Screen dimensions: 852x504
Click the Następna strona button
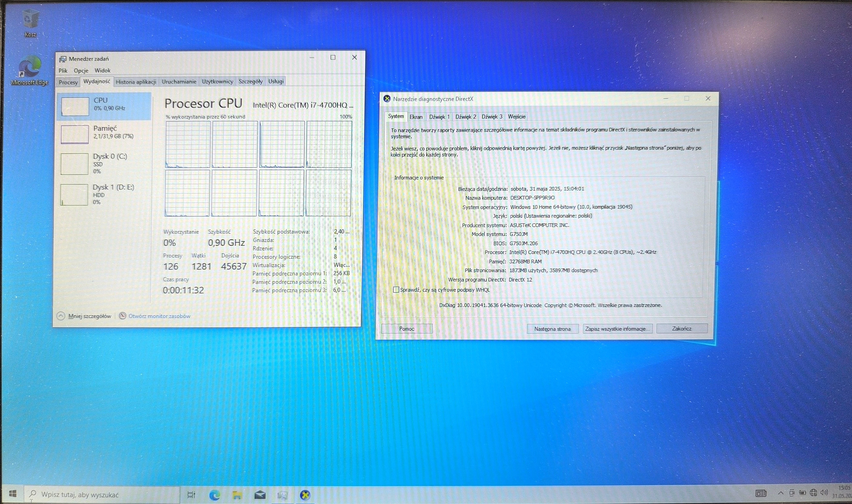[552, 329]
